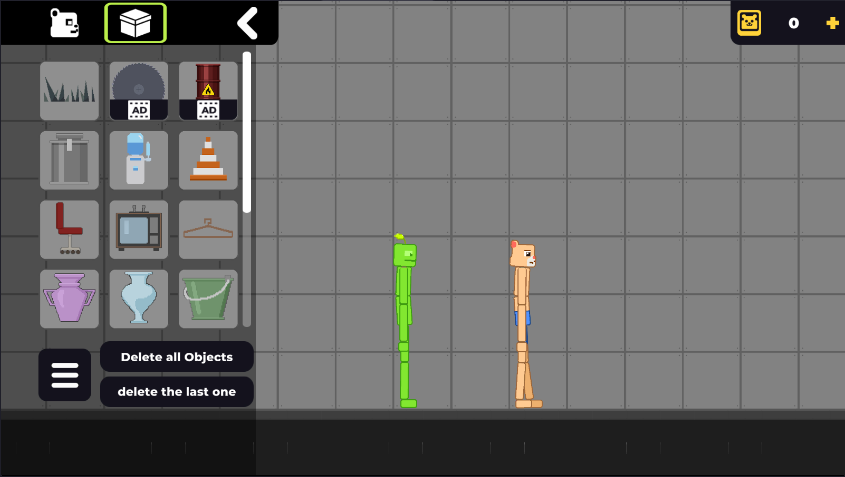Pick the green bucket item

pyautogui.click(x=209, y=299)
